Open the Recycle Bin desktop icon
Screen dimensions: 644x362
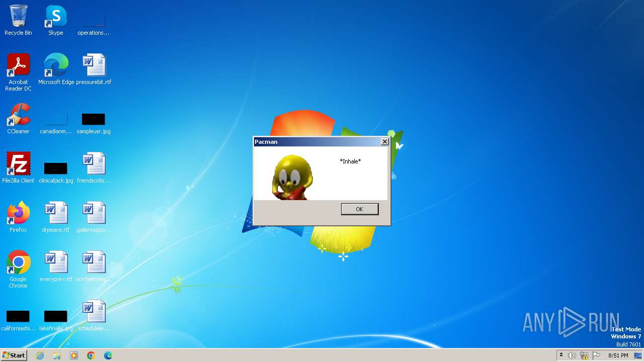point(18,20)
